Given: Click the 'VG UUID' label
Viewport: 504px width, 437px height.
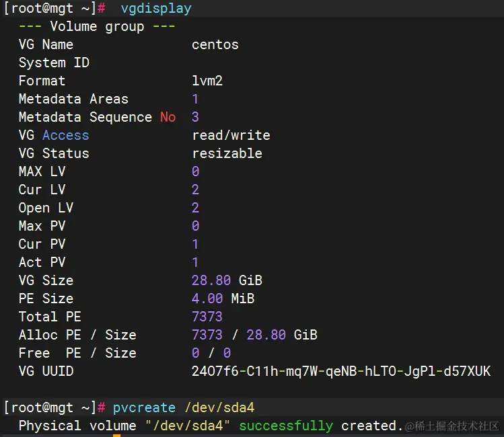Looking at the screenshot, I should coord(46,371).
